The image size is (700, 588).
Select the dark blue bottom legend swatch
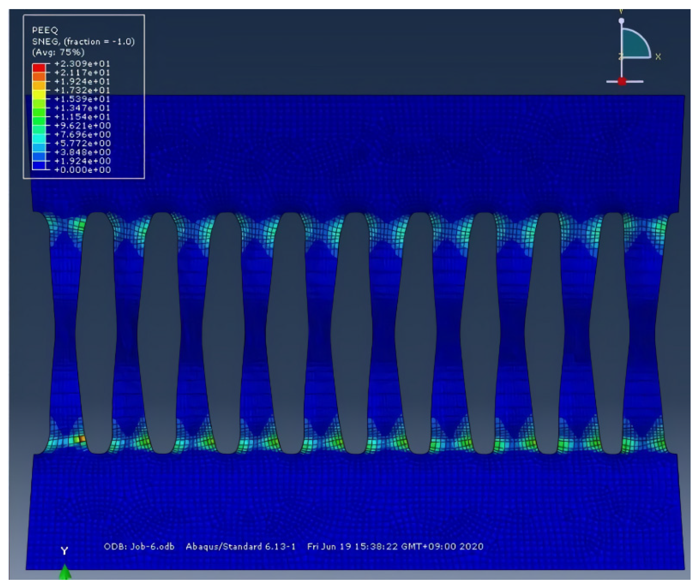pos(39,165)
